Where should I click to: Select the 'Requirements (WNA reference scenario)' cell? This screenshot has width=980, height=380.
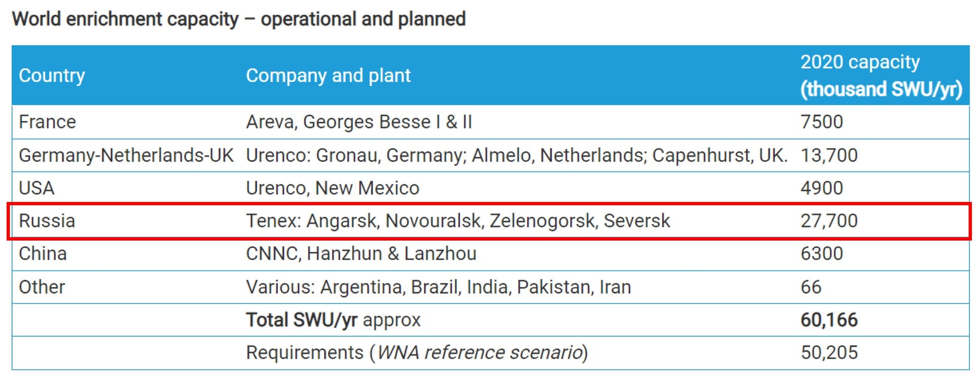[x=417, y=352]
